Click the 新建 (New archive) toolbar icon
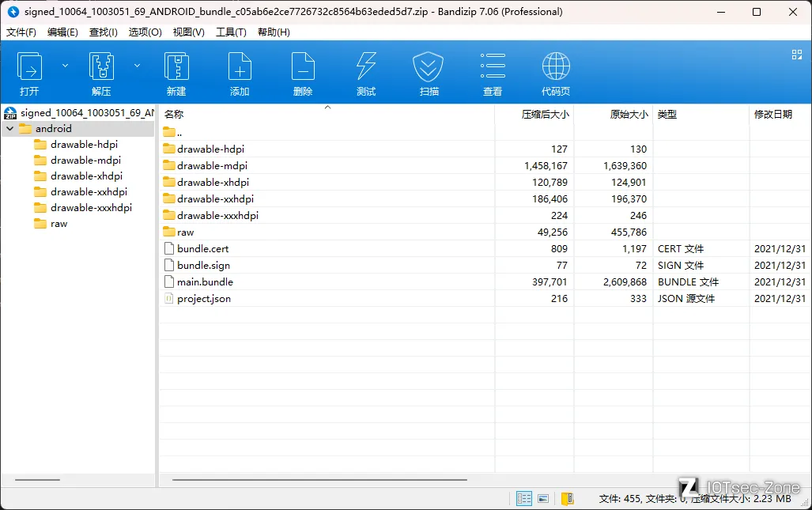 [176, 66]
